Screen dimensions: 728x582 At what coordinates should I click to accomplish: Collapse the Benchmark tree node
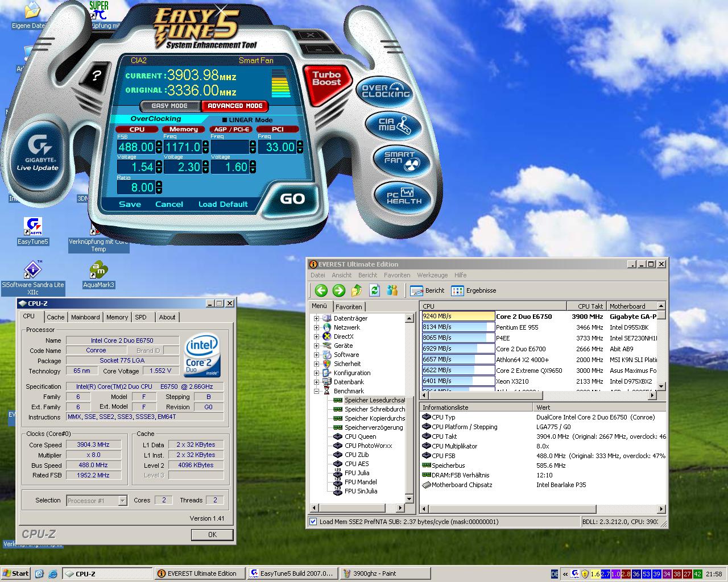[x=317, y=391]
